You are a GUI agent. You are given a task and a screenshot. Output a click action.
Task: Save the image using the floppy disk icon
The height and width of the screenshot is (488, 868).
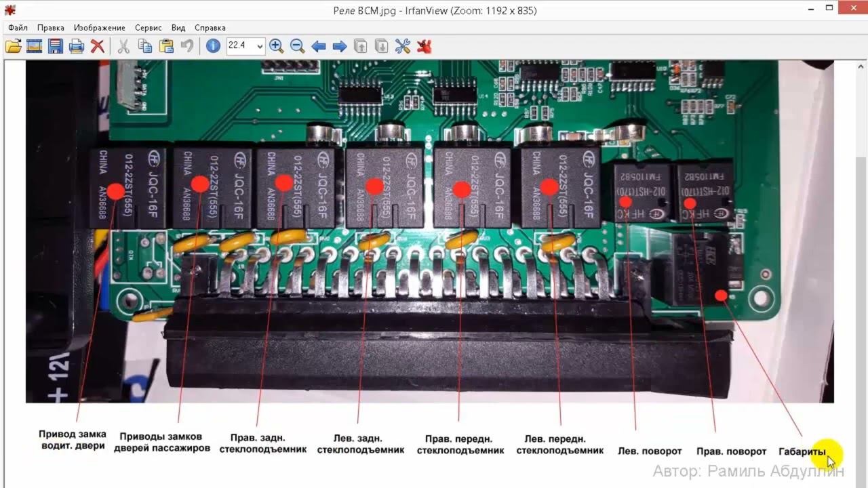56,46
